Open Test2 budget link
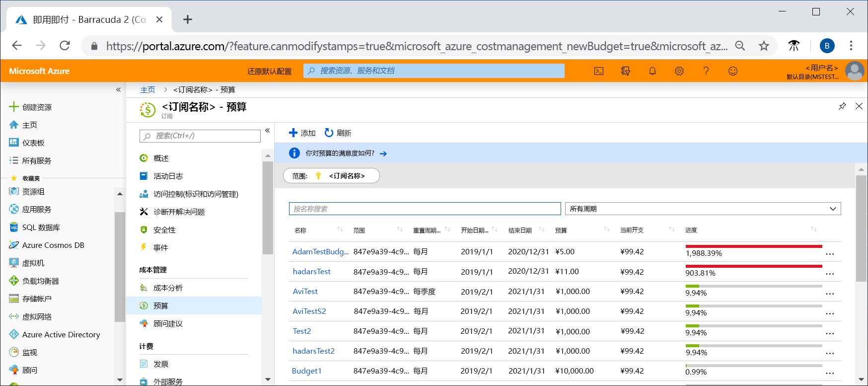The width and height of the screenshot is (868, 386). 301,331
